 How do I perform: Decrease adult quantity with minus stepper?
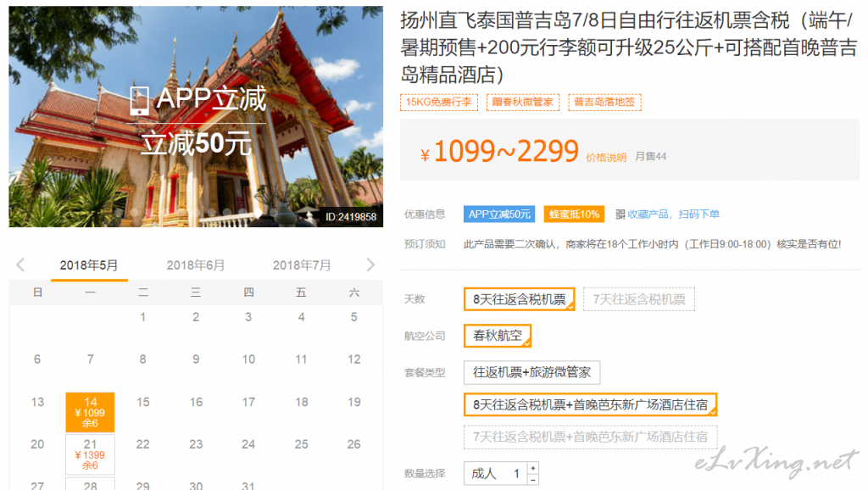532,480
